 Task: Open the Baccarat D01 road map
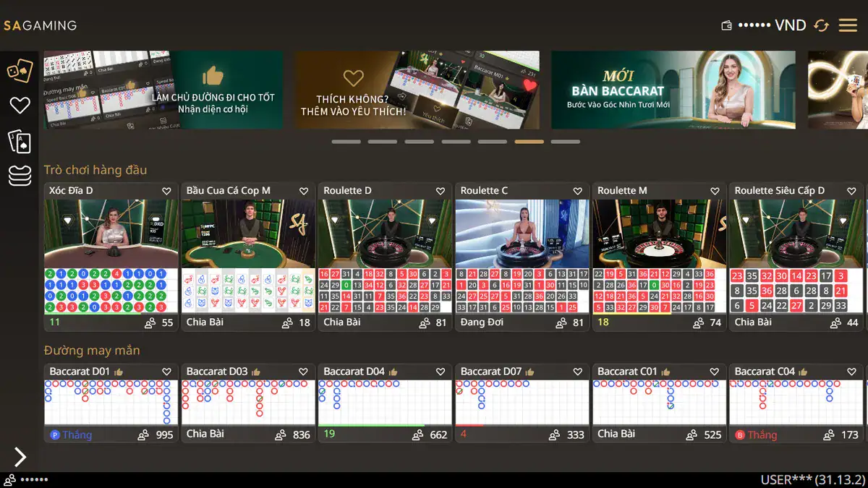point(111,403)
